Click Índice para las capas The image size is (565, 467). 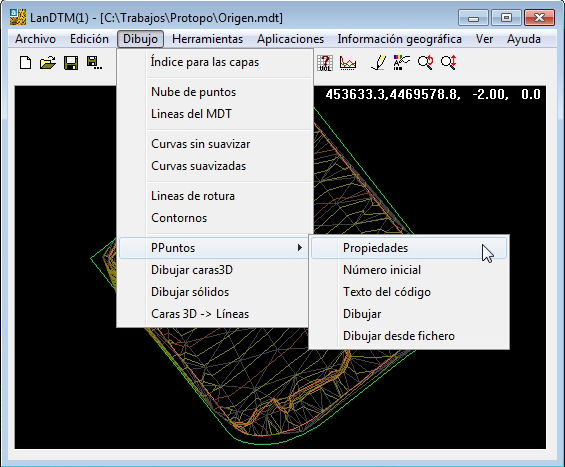click(x=205, y=62)
